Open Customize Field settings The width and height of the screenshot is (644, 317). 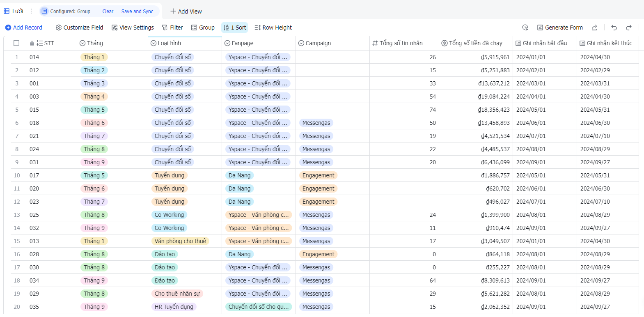(x=79, y=28)
